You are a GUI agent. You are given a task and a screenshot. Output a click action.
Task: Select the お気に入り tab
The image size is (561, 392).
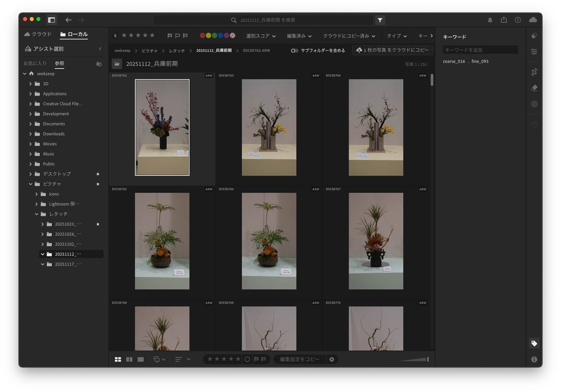click(35, 63)
